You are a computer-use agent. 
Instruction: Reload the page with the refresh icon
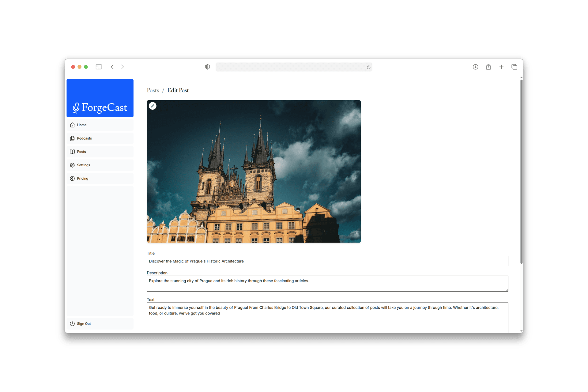click(368, 67)
